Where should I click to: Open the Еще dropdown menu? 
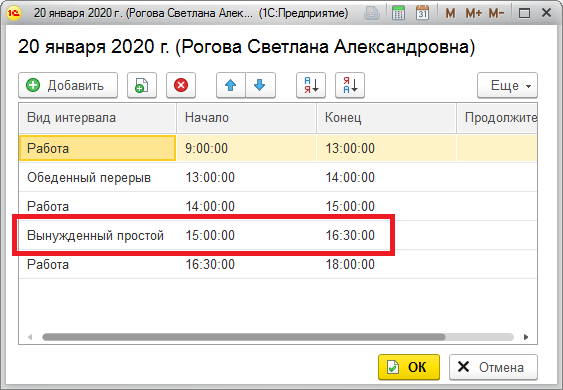(507, 85)
